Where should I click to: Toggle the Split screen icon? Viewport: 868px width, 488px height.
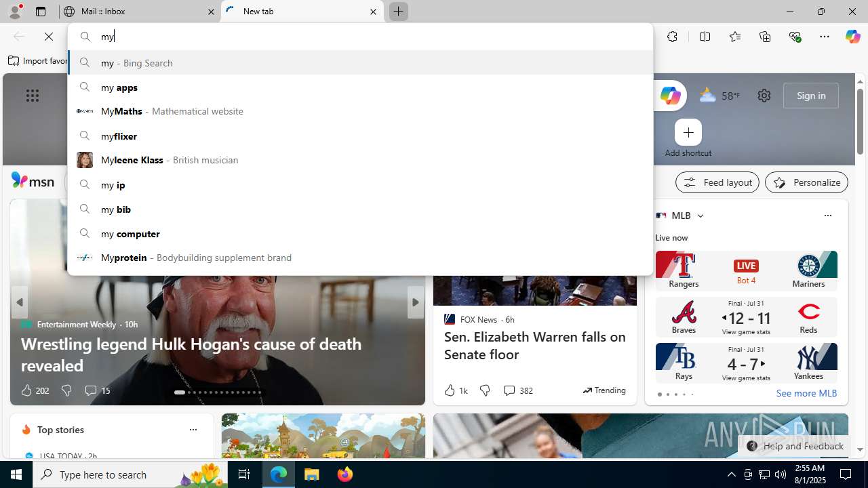(705, 37)
